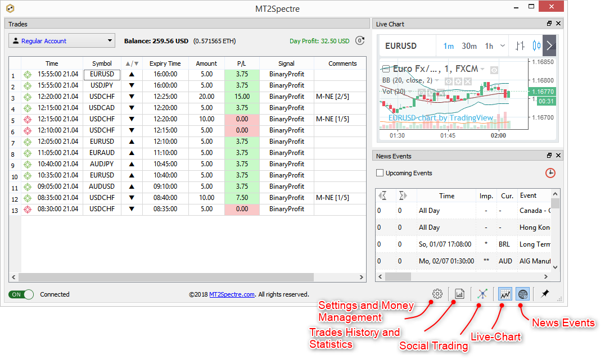Toggle the Live-Chart panel icon

click(x=505, y=294)
